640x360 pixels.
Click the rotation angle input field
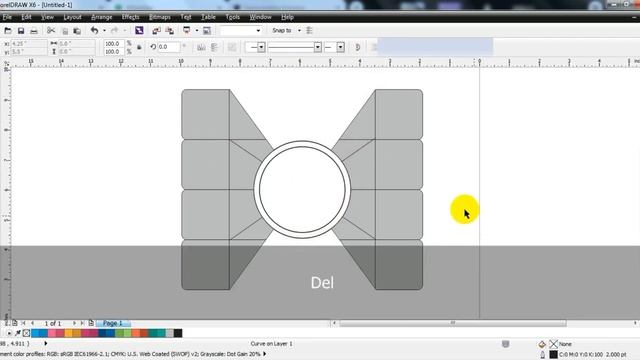point(169,47)
